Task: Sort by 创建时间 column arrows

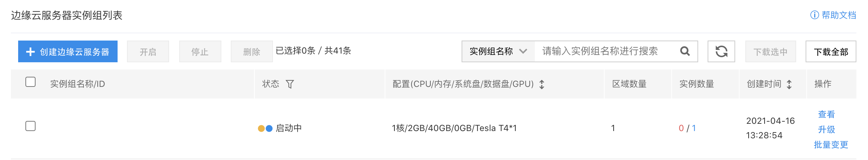Action: click(x=789, y=84)
